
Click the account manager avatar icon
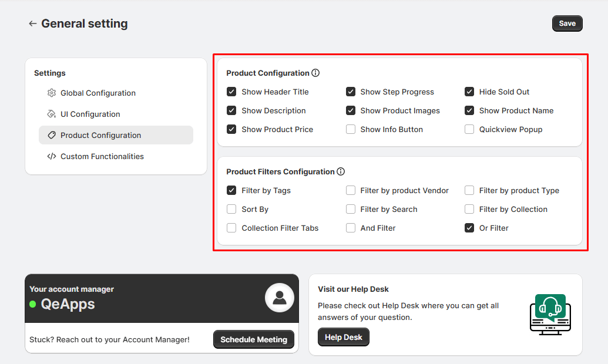click(280, 298)
